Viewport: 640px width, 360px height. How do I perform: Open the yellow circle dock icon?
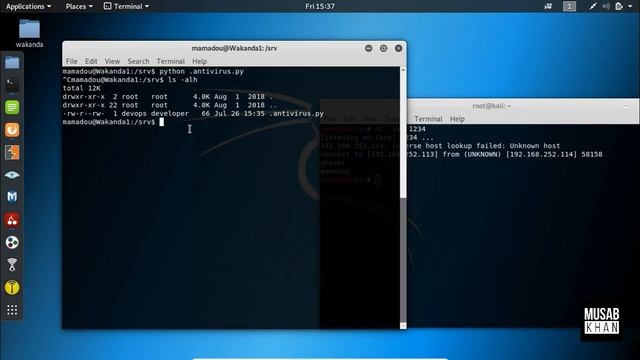click(12, 287)
